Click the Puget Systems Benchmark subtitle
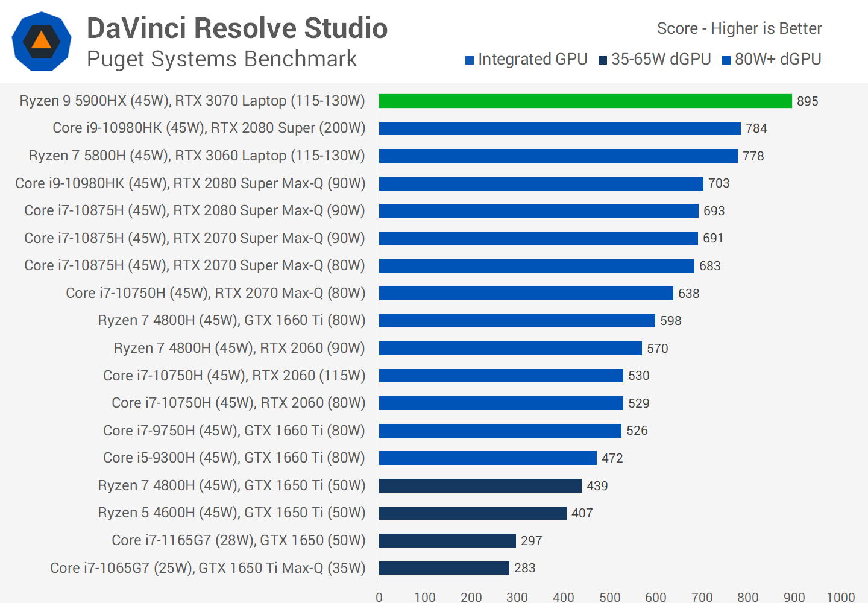 tap(222, 59)
